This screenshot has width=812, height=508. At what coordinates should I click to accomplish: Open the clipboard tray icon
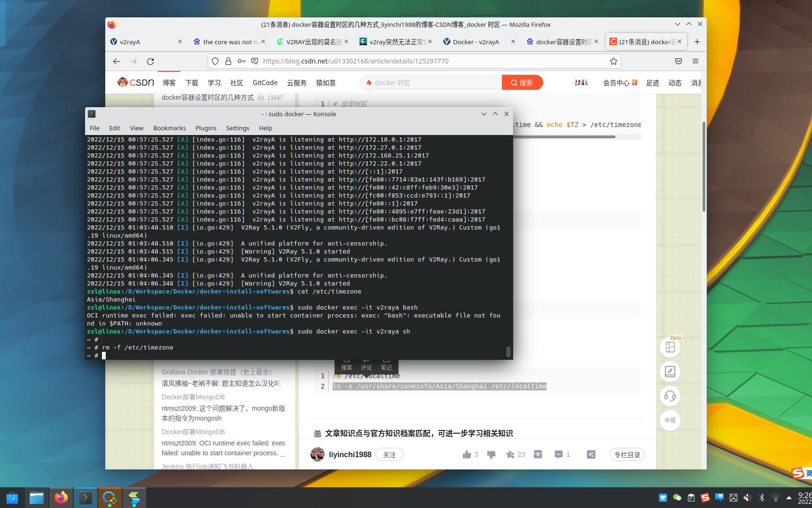click(x=691, y=498)
